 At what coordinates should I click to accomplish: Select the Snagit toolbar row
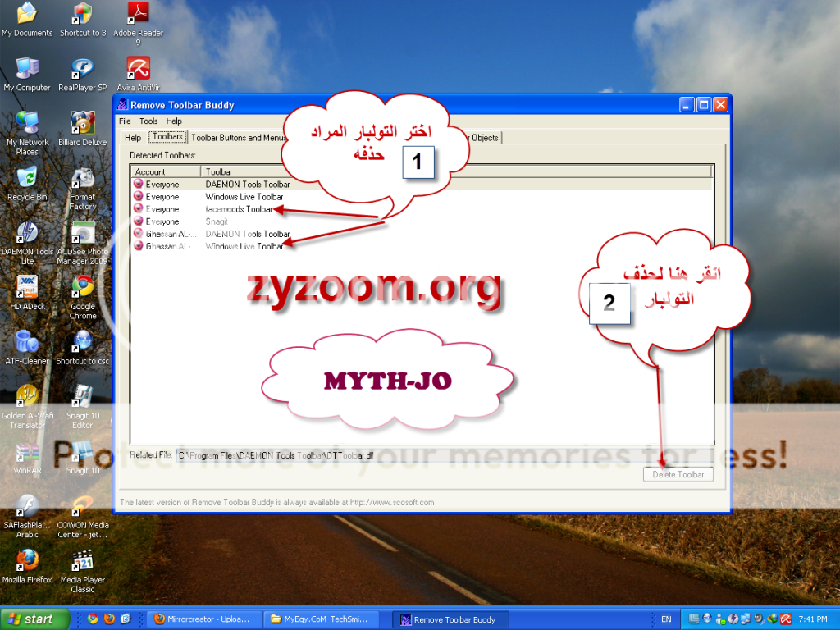pos(422,221)
